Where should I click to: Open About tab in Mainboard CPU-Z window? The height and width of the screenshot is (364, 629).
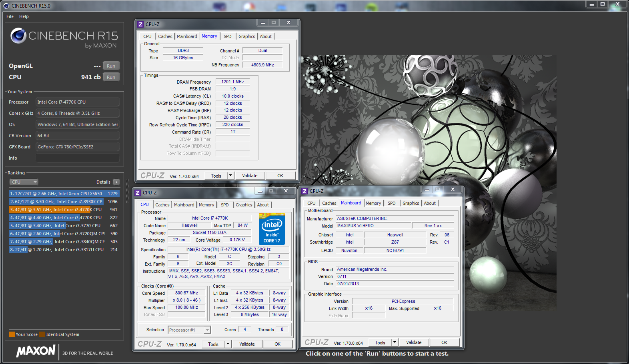coord(430,203)
